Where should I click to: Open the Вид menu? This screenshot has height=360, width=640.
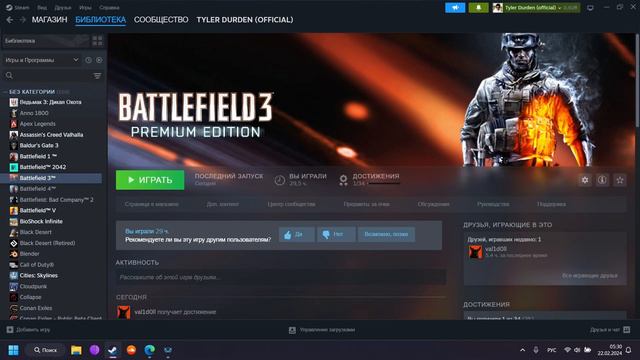(x=42, y=7)
